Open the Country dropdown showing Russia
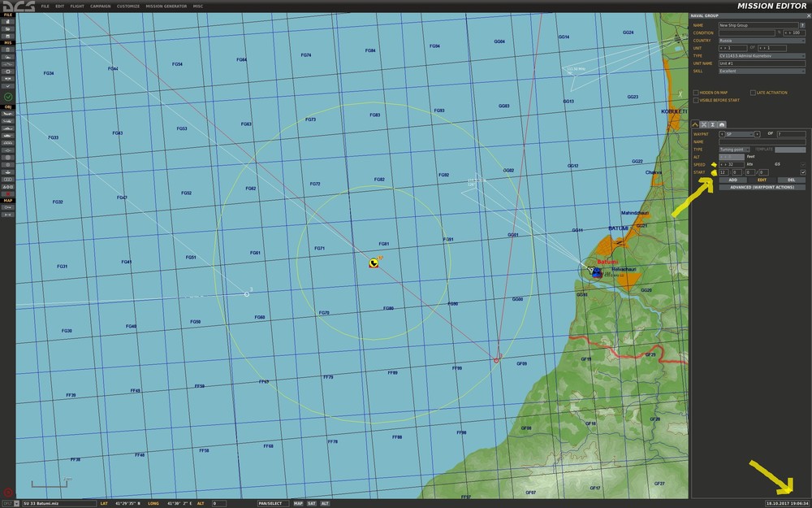Screen dimensions: 812x508 (762, 41)
